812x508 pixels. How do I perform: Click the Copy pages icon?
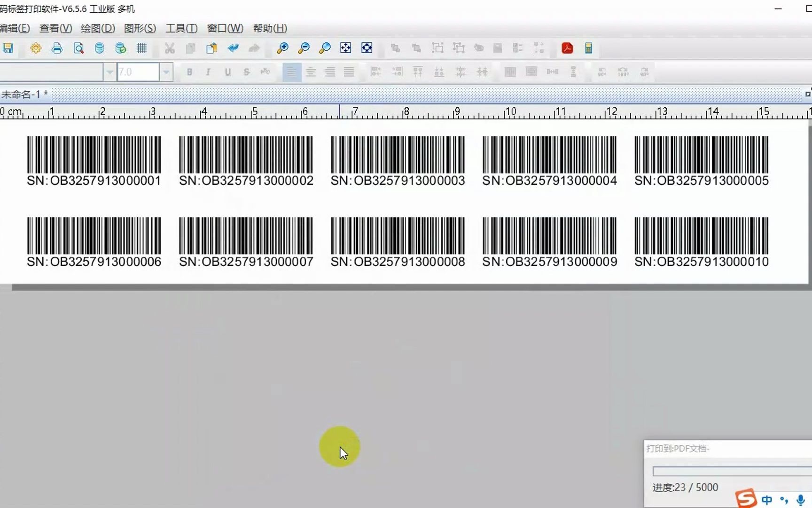click(191, 48)
